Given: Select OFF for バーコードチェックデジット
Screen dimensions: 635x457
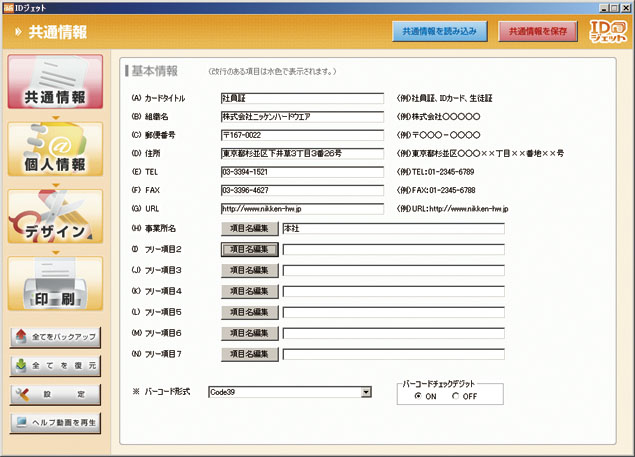Looking at the screenshot, I should [x=456, y=396].
